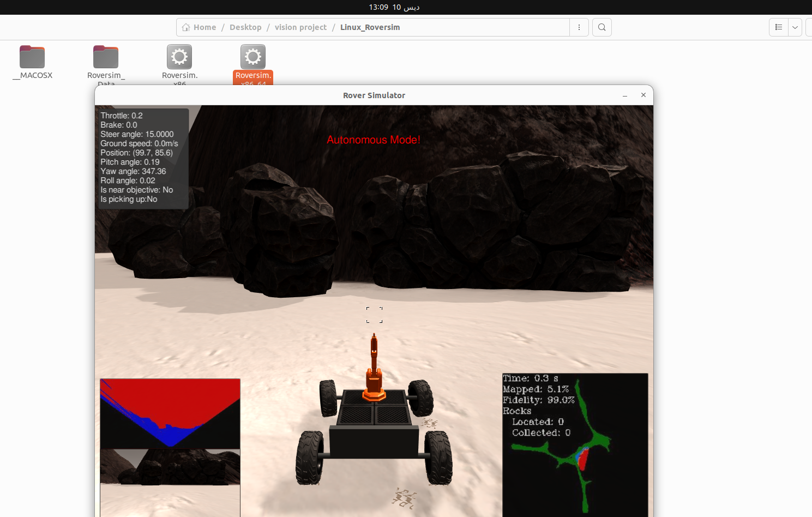Click the Throttle: 0.2 telemetry line
The image size is (812, 517).
[122, 116]
